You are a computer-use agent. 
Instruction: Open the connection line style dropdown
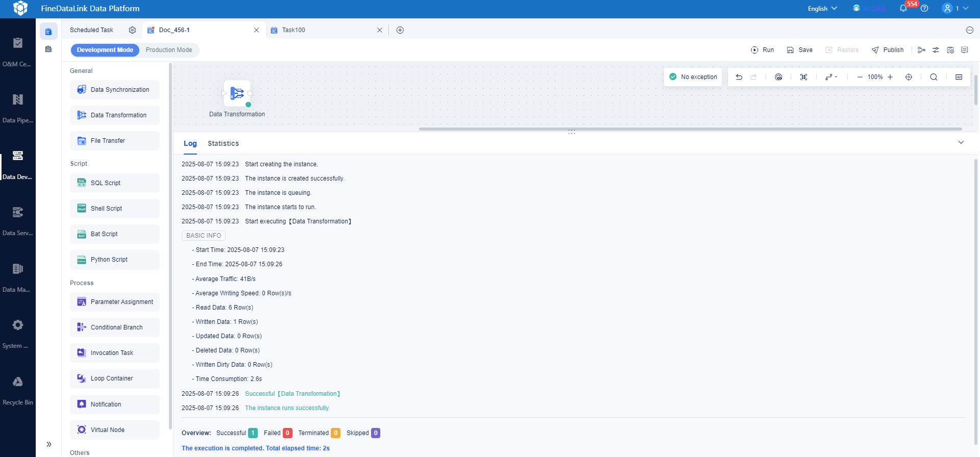pyautogui.click(x=831, y=77)
